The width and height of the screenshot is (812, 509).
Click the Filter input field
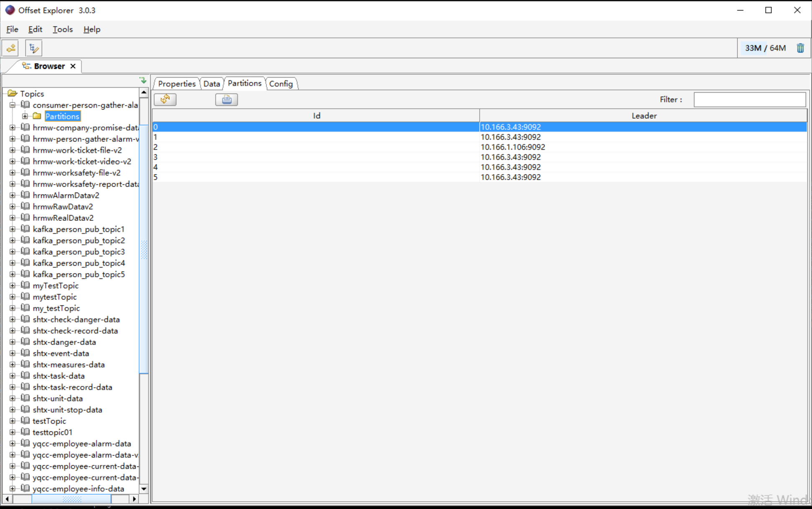749,99
